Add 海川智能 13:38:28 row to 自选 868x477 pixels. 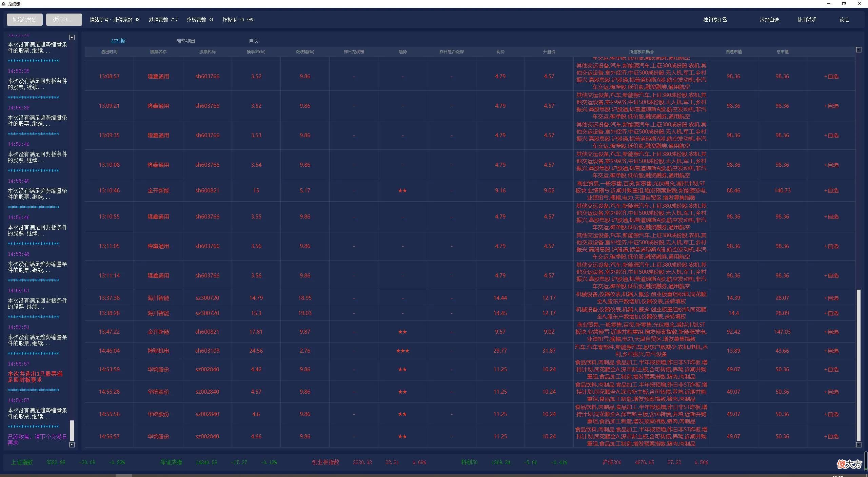pyautogui.click(x=831, y=313)
